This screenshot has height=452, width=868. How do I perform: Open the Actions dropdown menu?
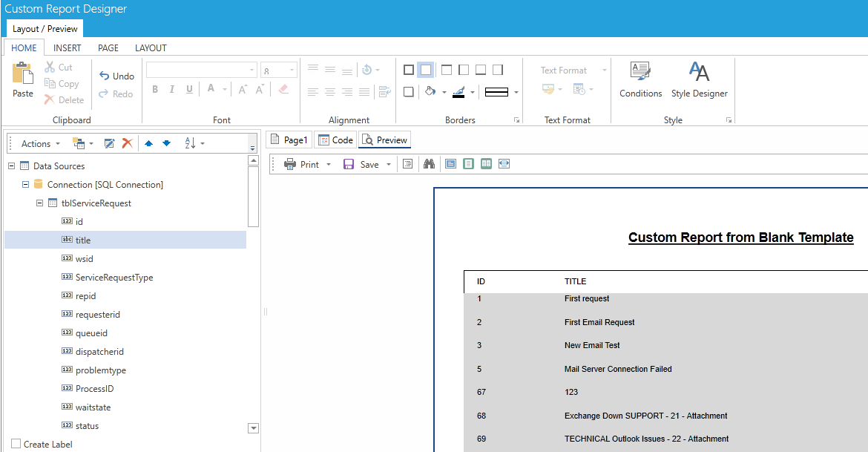click(40, 143)
